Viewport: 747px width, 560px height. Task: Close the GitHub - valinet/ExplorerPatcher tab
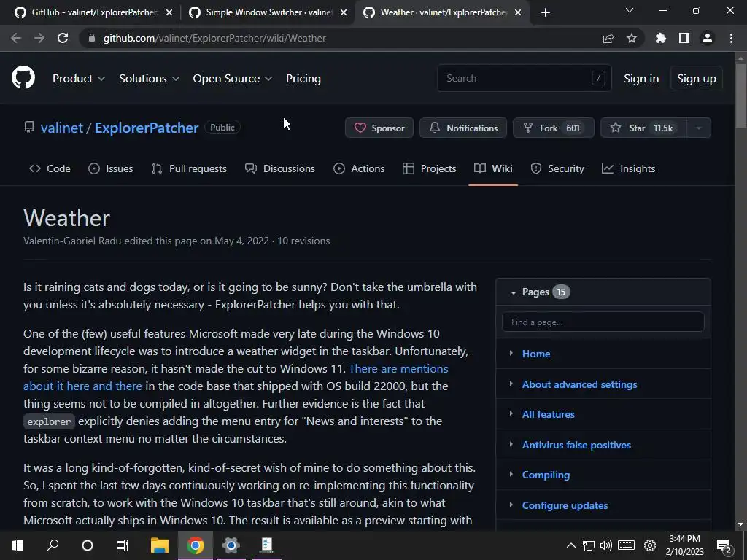click(169, 12)
